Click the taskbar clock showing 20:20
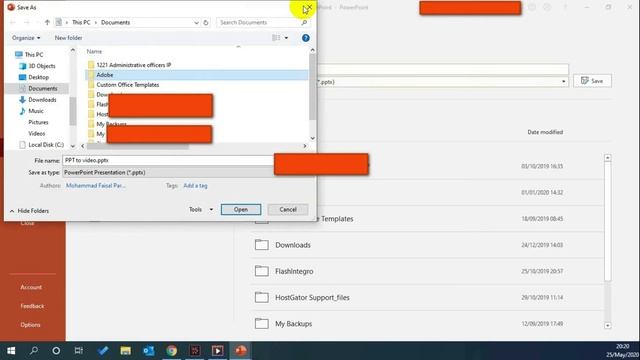The width and height of the screenshot is (640, 360). (622, 347)
